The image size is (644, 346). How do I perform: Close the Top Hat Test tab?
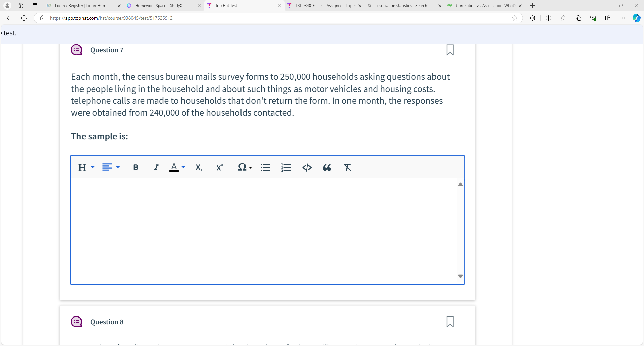click(279, 6)
